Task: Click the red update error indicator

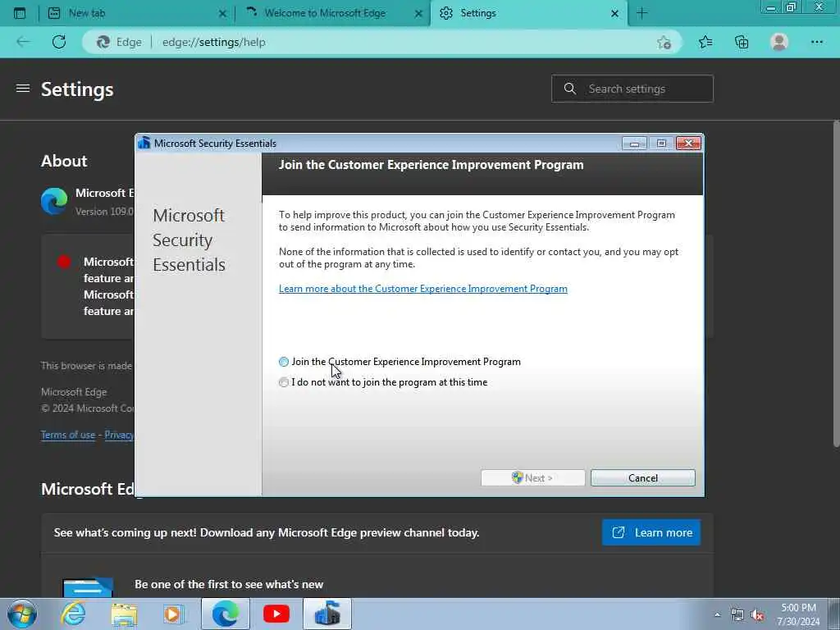Action: point(64,262)
